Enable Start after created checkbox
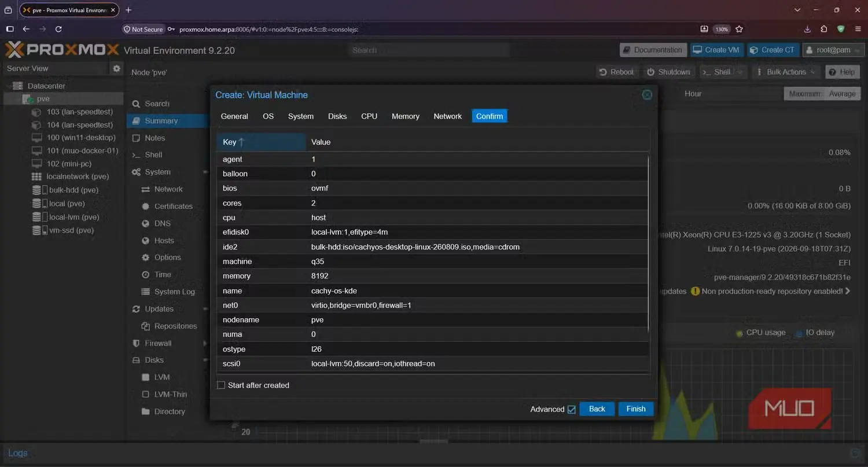The image size is (868, 467). coord(220,385)
